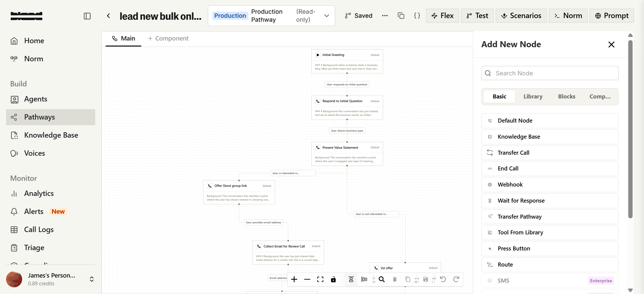The width and height of the screenshot is (644, 294).
Task: Add a Tool From Library node
Action: (x=550, y=232)
